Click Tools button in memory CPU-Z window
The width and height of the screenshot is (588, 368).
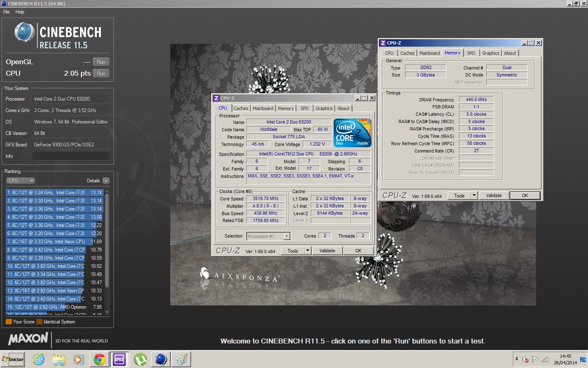tap(459, 196)
